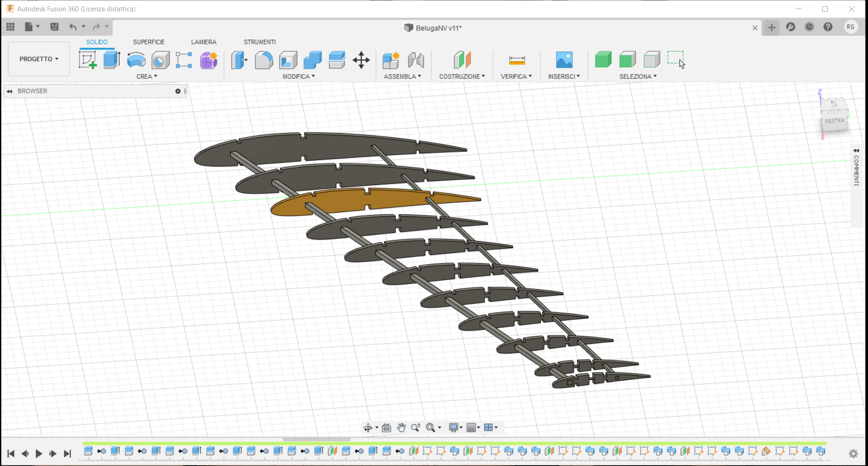Select the orange highlighted wing rib
868x466 pixels.
(344, 201)
